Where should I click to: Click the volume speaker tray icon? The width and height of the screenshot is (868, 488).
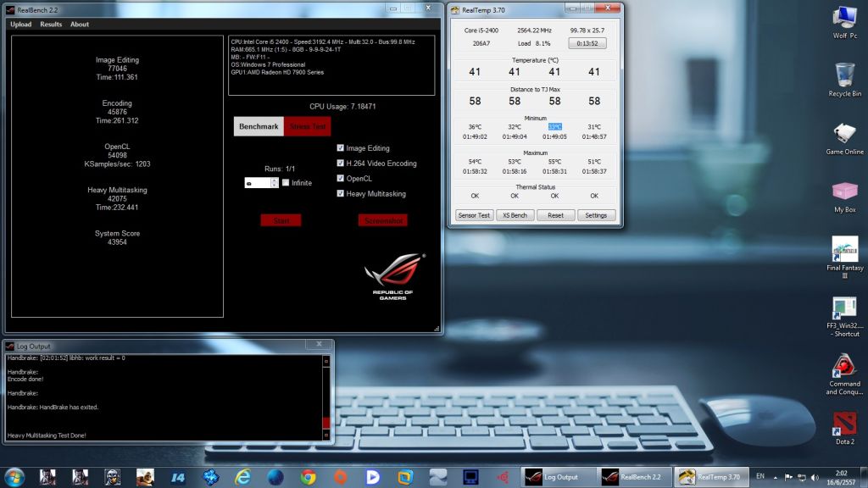point(815,477)
